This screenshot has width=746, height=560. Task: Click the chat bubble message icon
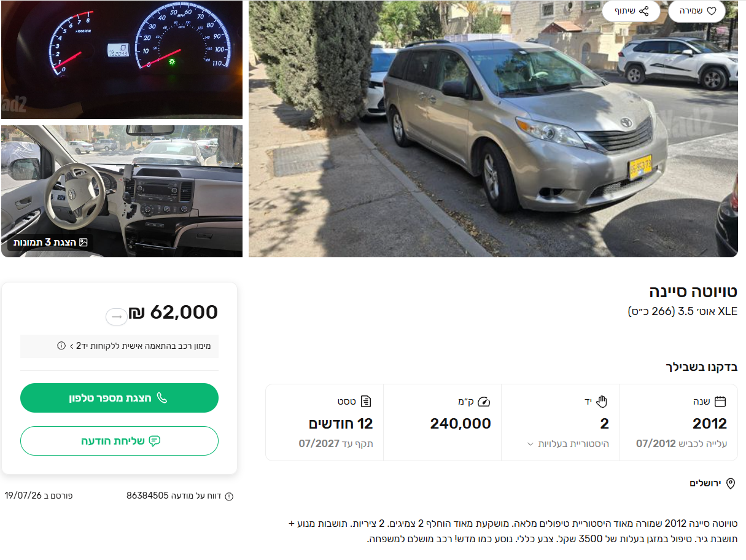tap(155, 441)
